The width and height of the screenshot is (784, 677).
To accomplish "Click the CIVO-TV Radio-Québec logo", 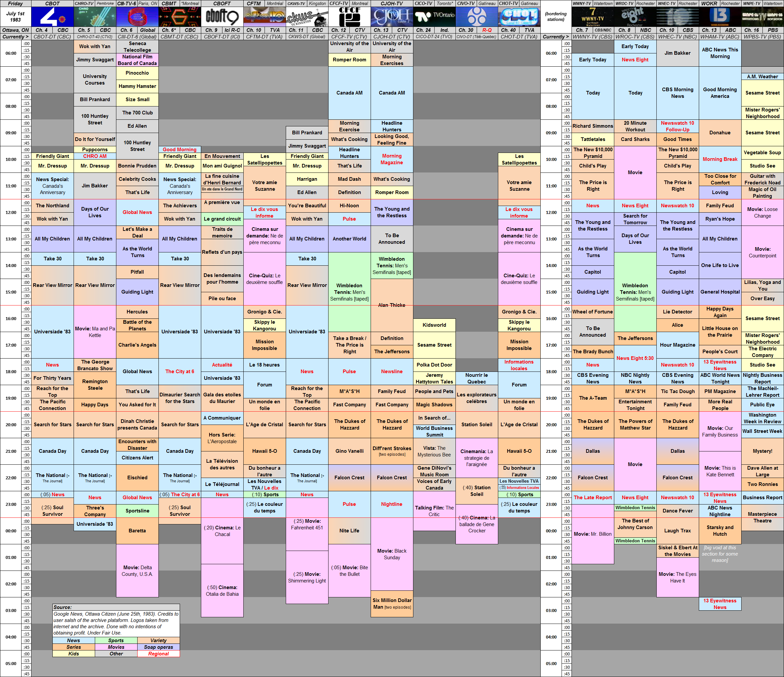I will (x=476, y=17).
